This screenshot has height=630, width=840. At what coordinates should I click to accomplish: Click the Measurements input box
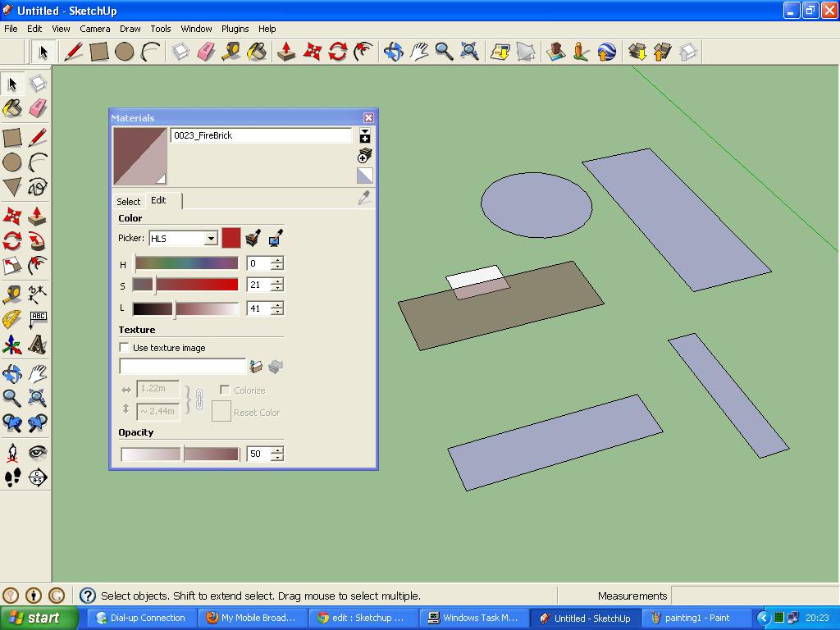pyautogui.click(x=754, y=596)
